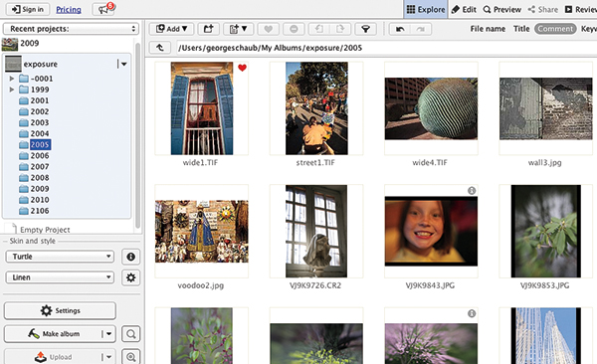Click the redo arrow button
597x364 pixels.
click(421, 29)
